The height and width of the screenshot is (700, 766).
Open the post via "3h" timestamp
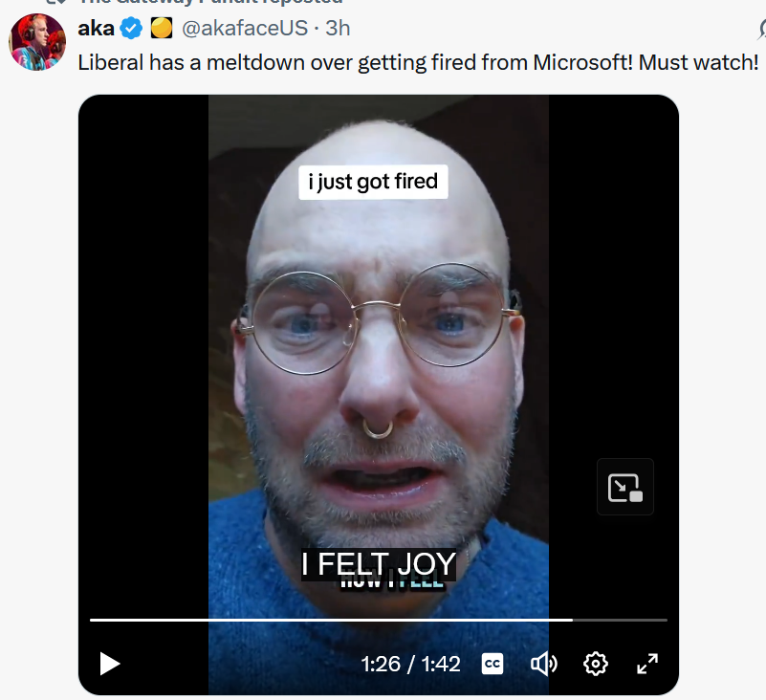click(x=338, y=29)
